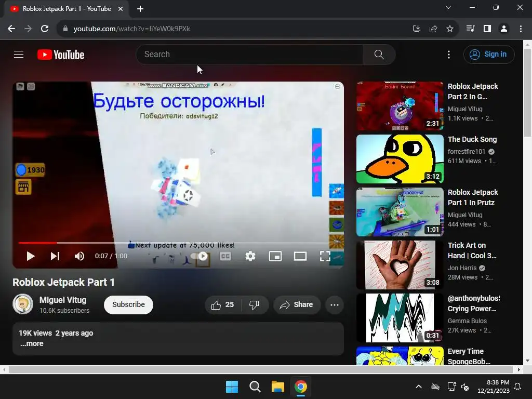Play the video

tap(31, 256)
